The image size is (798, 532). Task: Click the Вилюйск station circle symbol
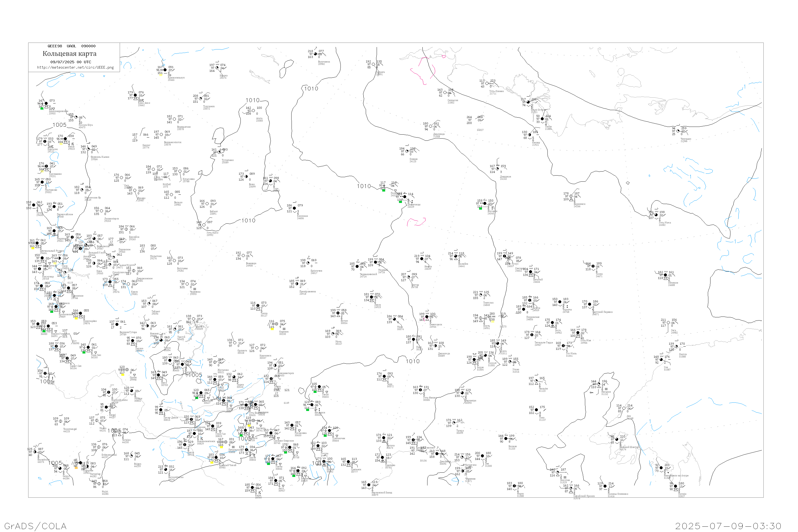coord(456,256)
